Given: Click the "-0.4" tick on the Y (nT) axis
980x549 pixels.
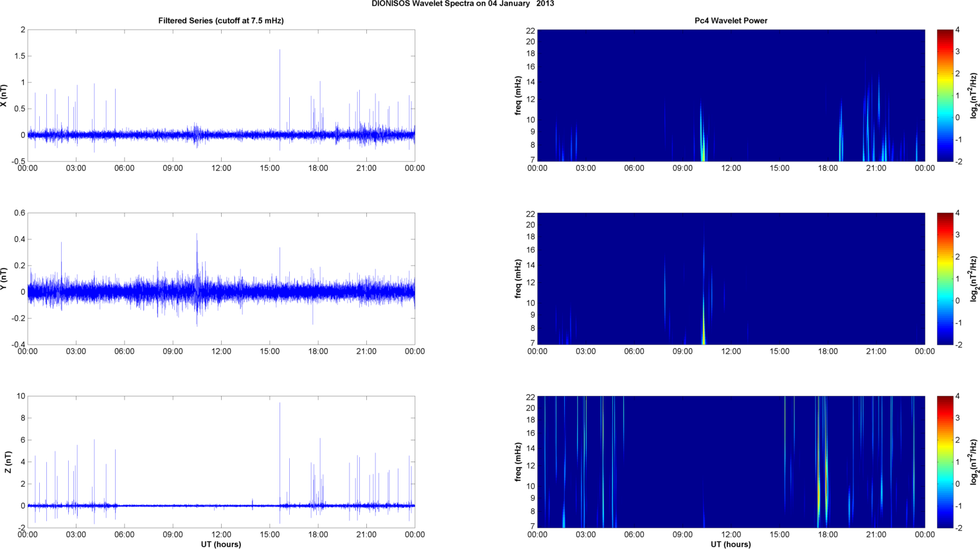Looking at the screenshot, I should (17, 345).
